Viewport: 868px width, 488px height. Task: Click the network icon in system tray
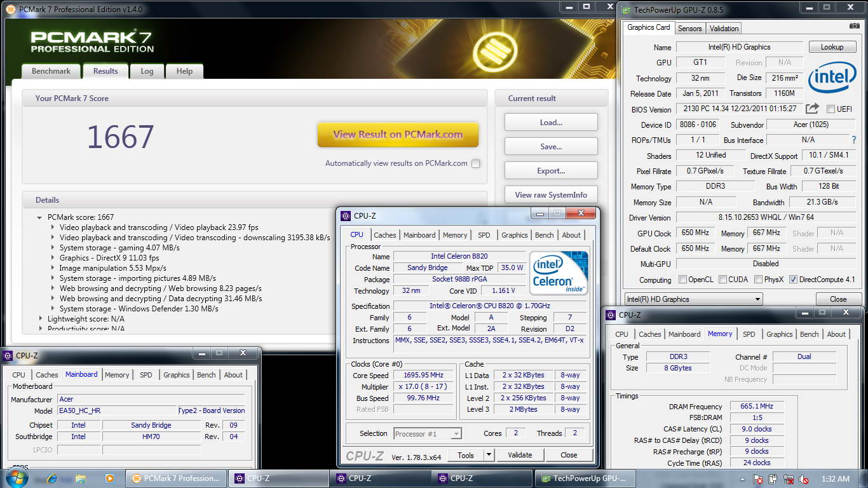click(789, 479)
